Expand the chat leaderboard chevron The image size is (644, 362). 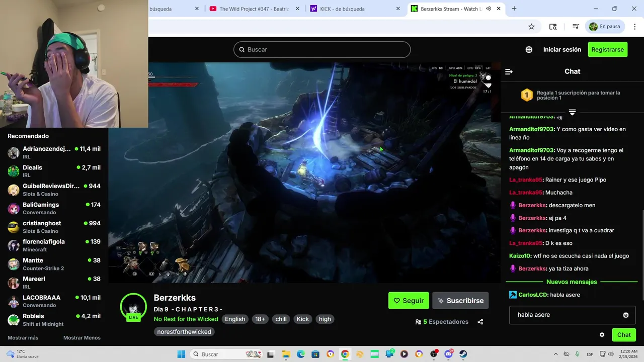572,112
